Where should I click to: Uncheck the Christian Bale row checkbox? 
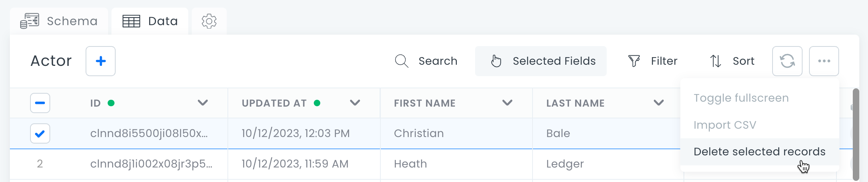point(40,133)
